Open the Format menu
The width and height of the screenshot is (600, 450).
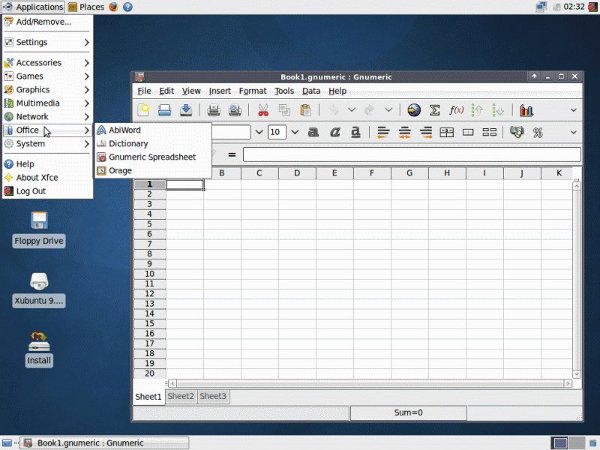click(253, 91)
